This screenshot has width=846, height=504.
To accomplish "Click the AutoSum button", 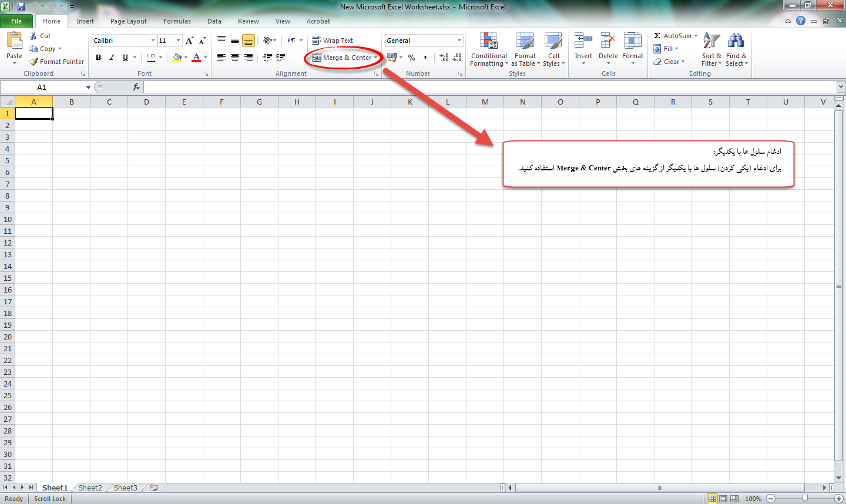I will [x=673, y=36].
